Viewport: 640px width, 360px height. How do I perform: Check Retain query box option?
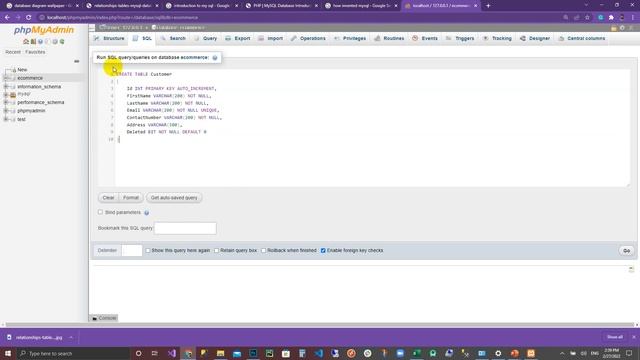pyautogui.click(x=217, y=251)
